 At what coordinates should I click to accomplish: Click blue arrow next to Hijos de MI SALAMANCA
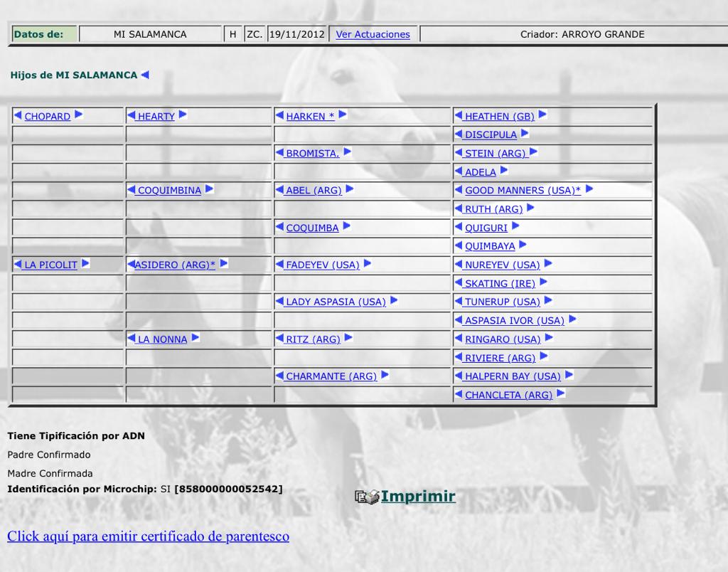(145, 75)
